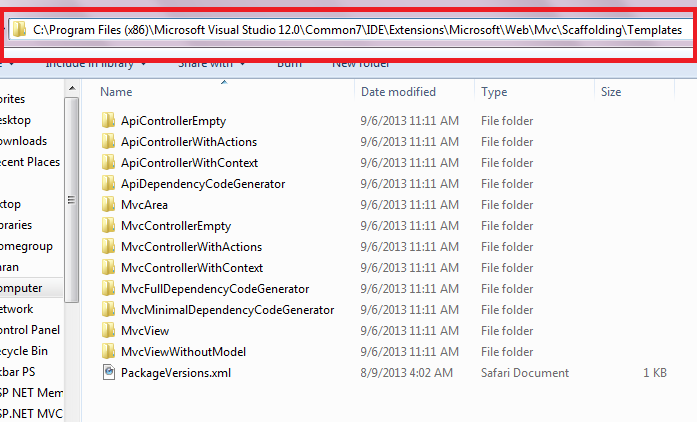Open Downloads in the navigation pane

coord(24,141)
